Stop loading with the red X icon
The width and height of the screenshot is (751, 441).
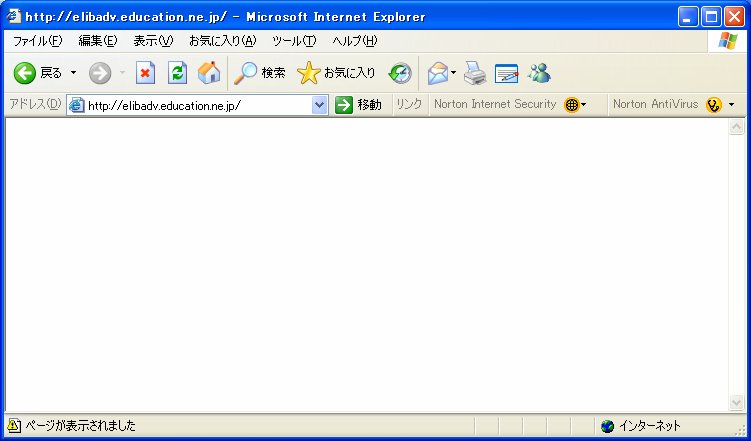(x=146, y=73)
